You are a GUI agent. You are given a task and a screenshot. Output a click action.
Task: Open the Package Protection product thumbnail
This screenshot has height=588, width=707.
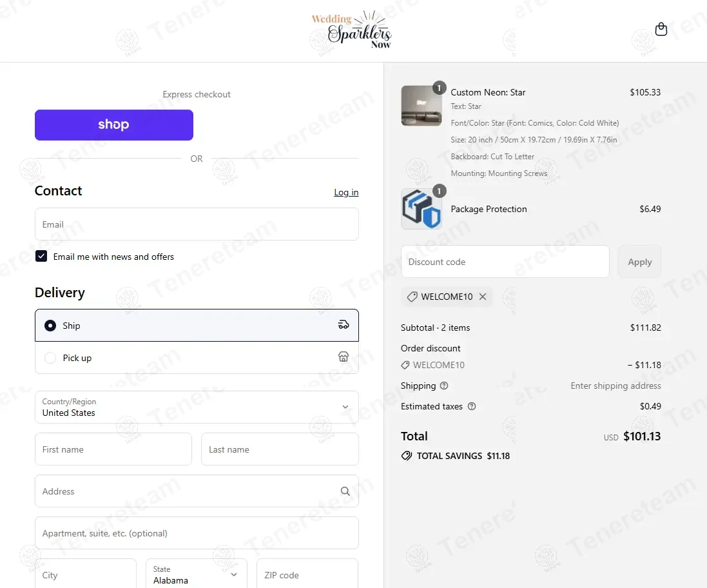point(421,209)
